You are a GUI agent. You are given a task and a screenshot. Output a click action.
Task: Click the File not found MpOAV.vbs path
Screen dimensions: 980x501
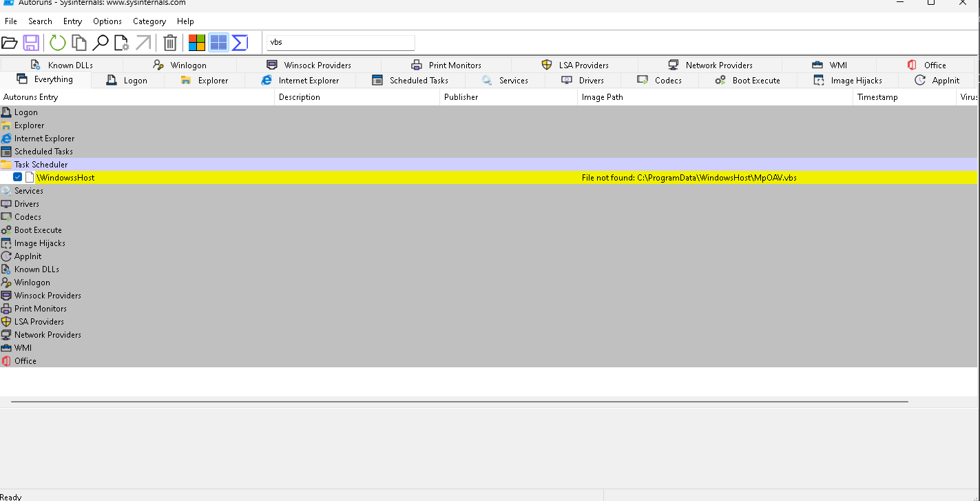[689, 178]
